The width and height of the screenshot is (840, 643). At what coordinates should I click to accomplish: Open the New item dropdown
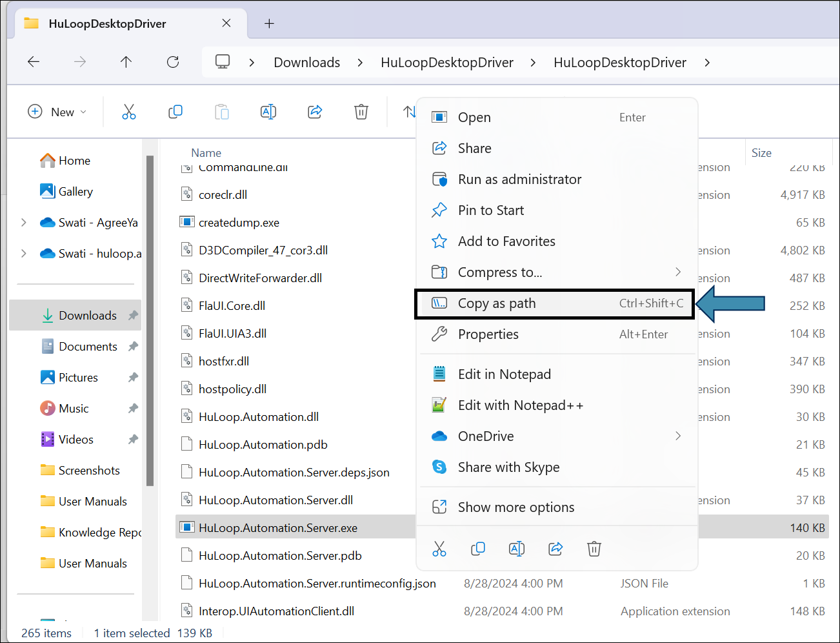coord(57,112)
